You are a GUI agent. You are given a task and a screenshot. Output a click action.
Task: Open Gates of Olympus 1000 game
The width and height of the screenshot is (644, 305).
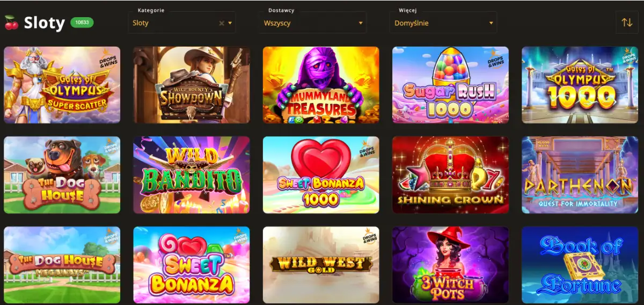coord(580,85)
